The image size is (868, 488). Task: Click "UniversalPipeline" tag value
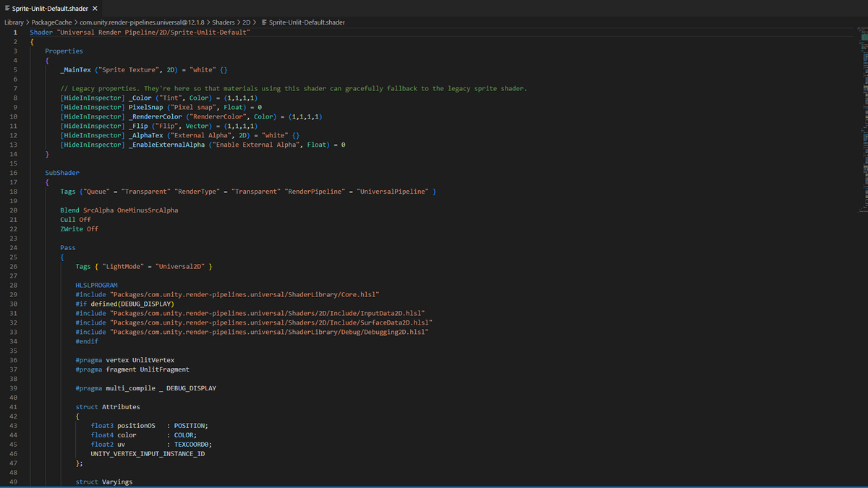coord(391,192)
